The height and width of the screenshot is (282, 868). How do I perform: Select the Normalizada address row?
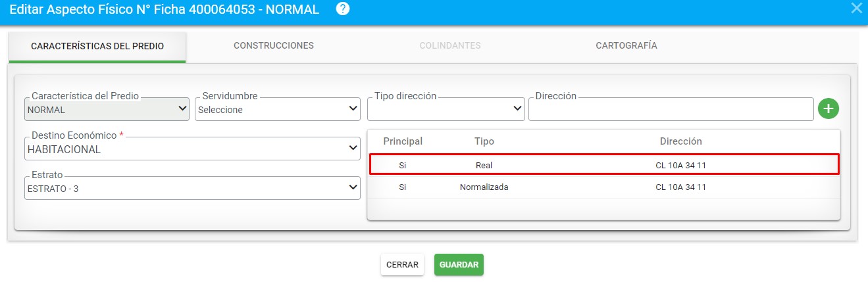[x=604, y=187]
